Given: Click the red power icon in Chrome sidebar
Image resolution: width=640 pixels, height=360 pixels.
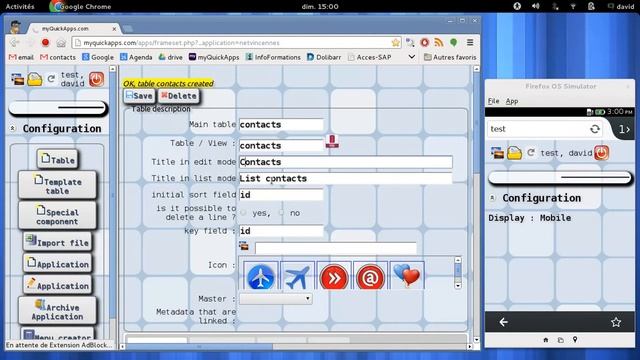Looking at the screenshot, I should pyautogui.click(x=96, y=79).
